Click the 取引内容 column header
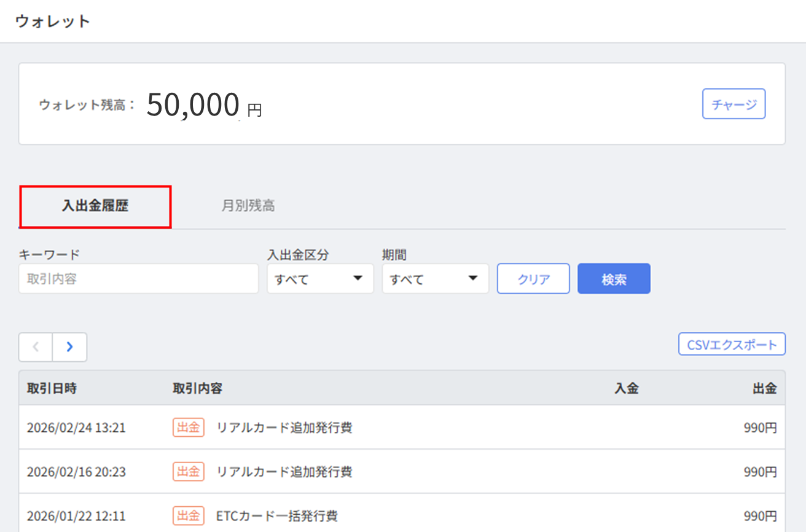This screenshot has width=806, height=532. click(x=197, y=388)
